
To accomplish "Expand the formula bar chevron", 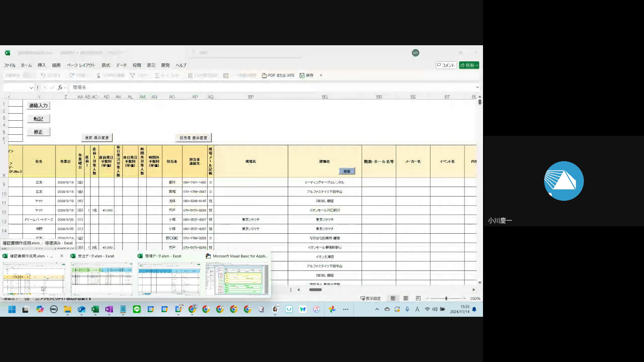I will coord(477,87).
